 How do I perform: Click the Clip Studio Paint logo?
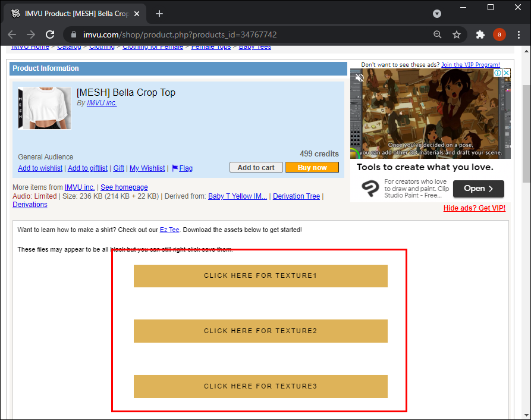point(370,189)
